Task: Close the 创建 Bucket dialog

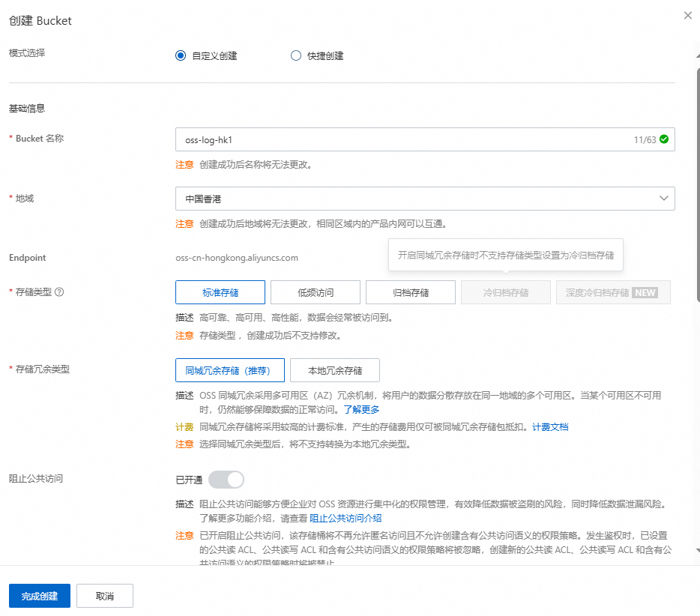Action: tap(687, 15)
